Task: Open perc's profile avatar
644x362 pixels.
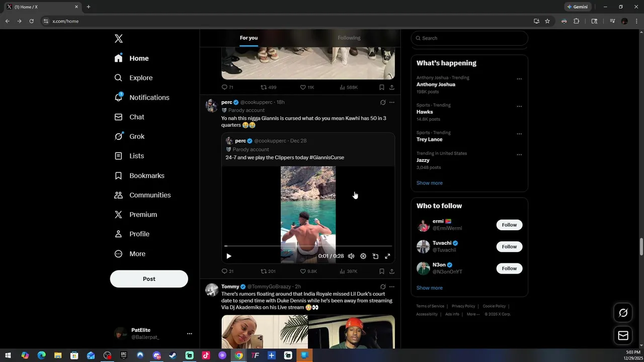Action: [212, 106]
